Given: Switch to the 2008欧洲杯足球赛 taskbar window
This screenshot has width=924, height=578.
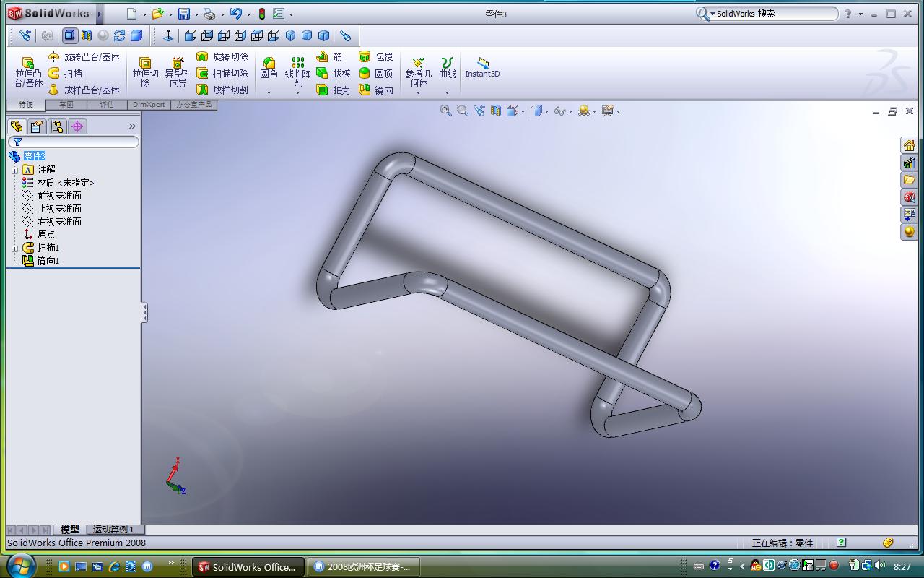Looking at the screenshot, I should [364, 567].
